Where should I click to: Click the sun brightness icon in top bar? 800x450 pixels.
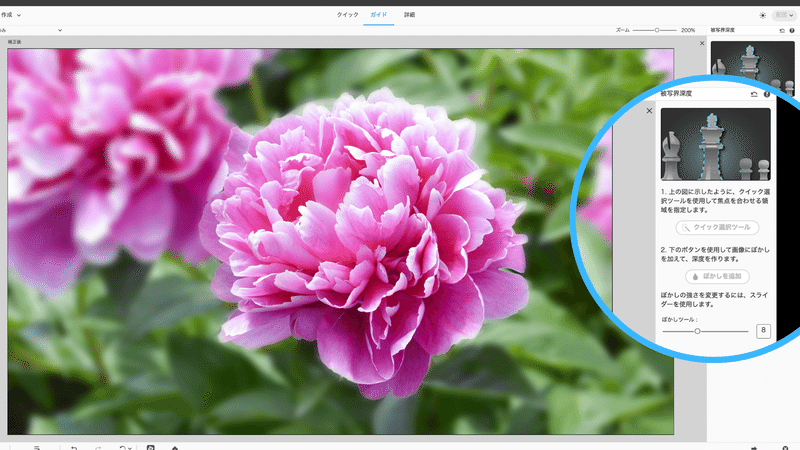pos(762,15)
